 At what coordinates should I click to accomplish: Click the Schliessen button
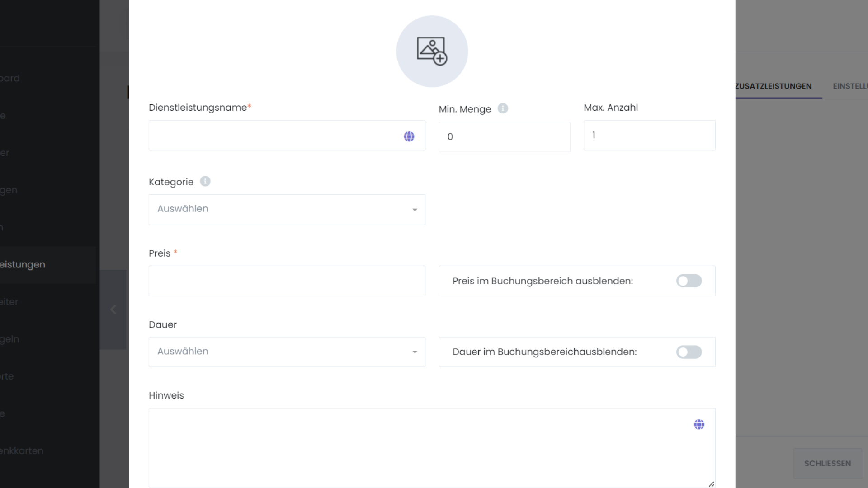[x=827, y=463]
